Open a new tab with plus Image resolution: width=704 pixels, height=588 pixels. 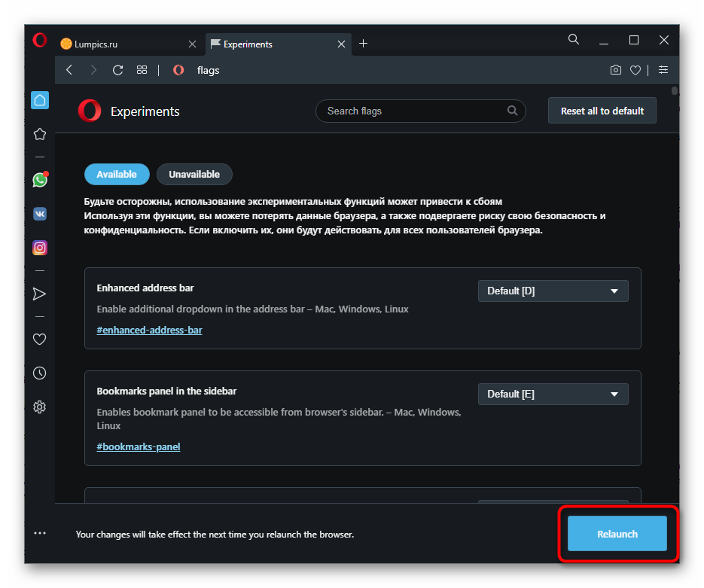point(364,44)
